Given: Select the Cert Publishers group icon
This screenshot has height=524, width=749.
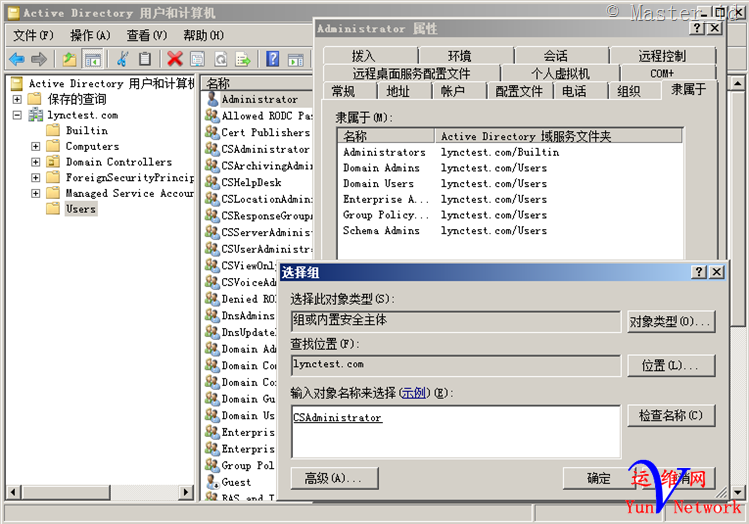Looking at the screenshot, I should [212, 132].
